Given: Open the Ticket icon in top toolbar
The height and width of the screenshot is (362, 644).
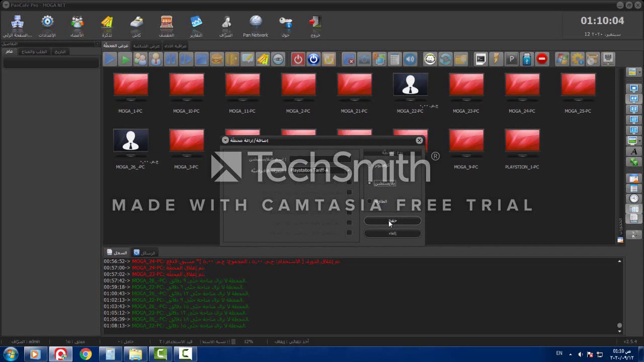Looking at the screenshot, I should [x=107, y=26].
